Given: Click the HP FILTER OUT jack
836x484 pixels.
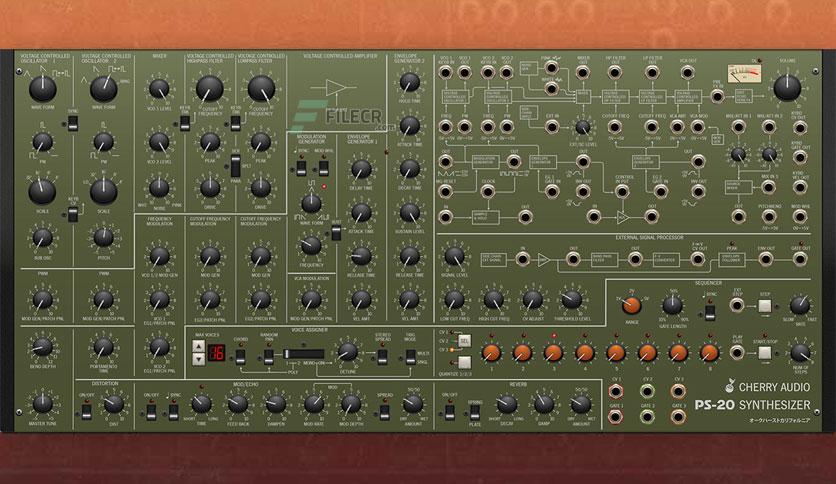Looking at the screenshot, I should (614, 72).
